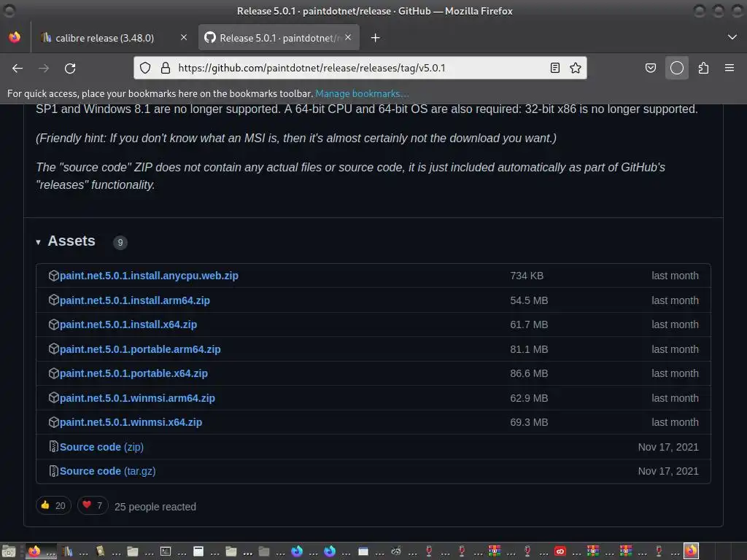The width and height of the screenshot is (747, 560).
Task: Click the forward navigation arrow
Action: point(44,68)
